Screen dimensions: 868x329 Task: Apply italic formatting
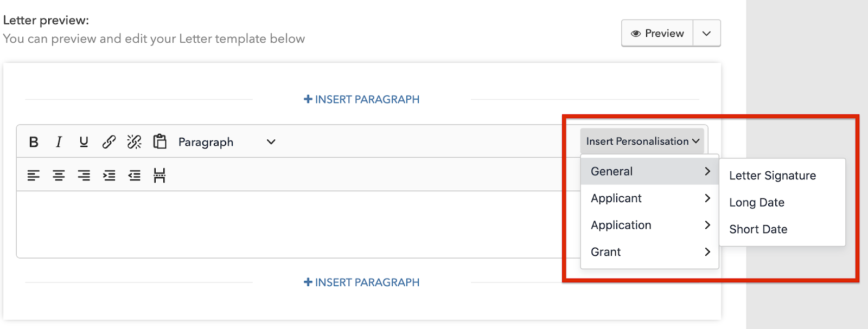click(x=59, y=142)
